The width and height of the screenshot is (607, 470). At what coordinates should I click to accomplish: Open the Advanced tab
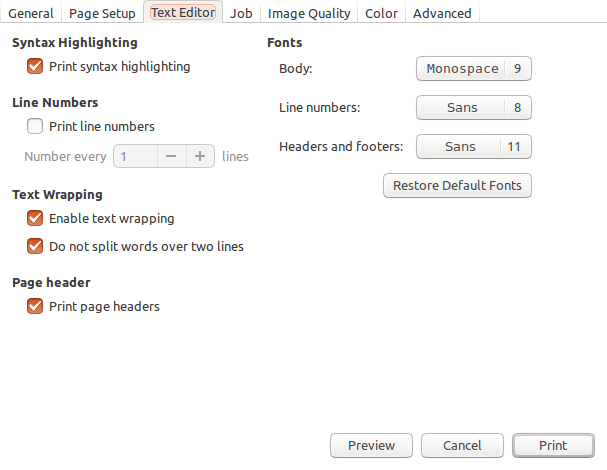click(x=442, y=13)
